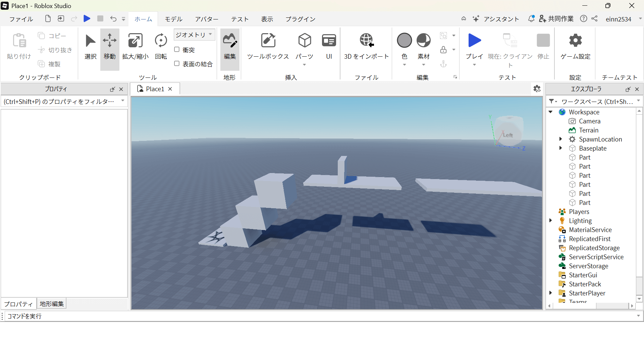The height and width of the screenshot is (338, 644).
Task: Switch to the モデル ribbon tab
Action: point(173,19)
